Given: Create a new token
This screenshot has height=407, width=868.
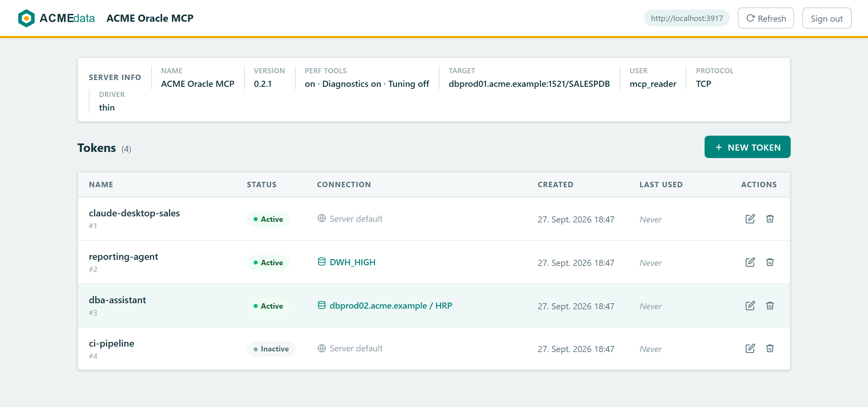Looking at the screenshot, I should (x=747, y=147).
